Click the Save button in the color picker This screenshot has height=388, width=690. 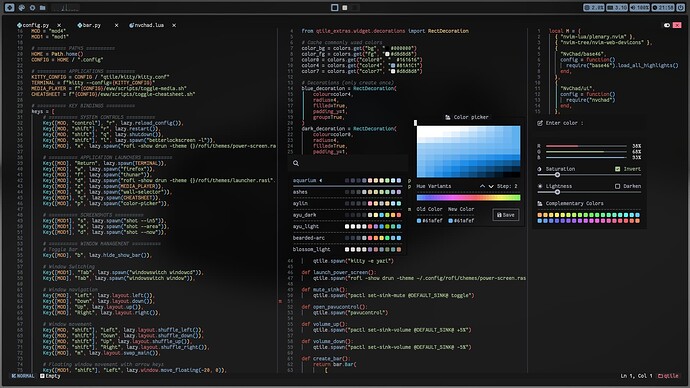tap(505, 215)
